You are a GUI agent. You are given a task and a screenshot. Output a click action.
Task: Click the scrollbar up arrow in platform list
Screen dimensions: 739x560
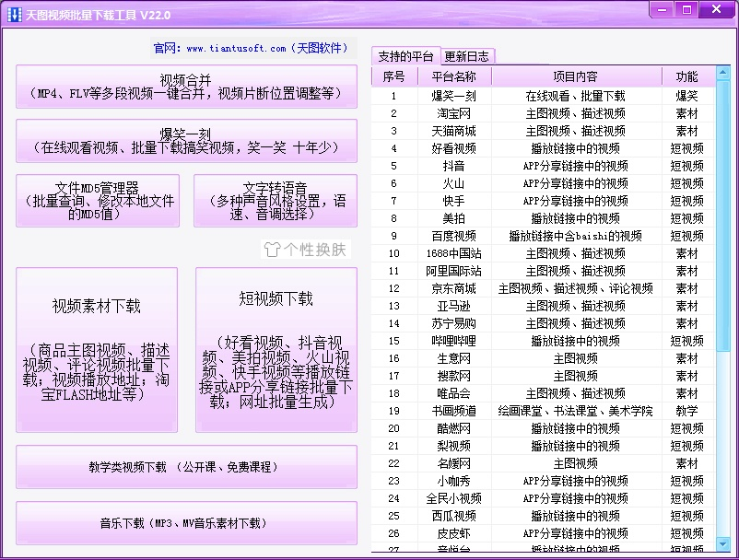(x=722, y=73)
